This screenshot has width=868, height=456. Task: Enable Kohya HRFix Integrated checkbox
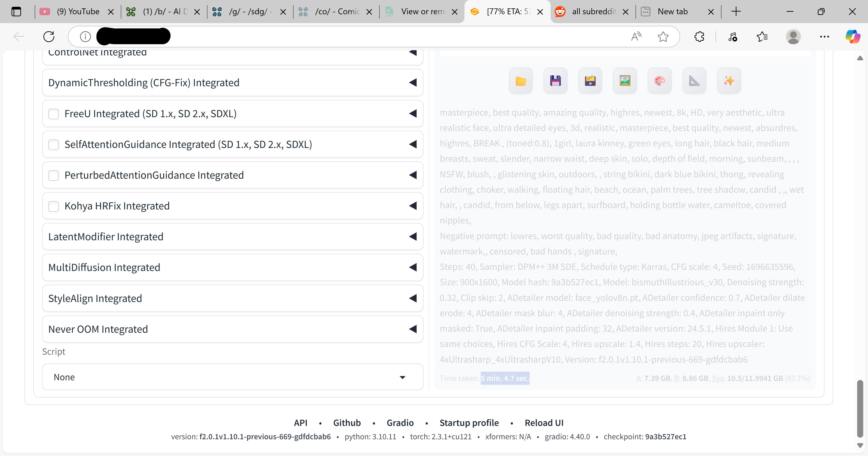click(x=54, y=206)
